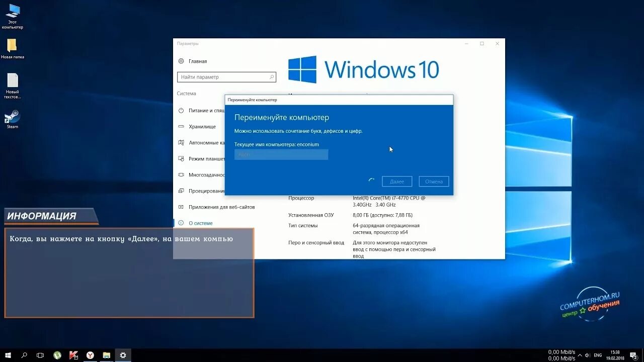The width and height of the screenshot is (644, 362).
Task: Select the Этот компьютер desktop icon
Action: [13, 16]
